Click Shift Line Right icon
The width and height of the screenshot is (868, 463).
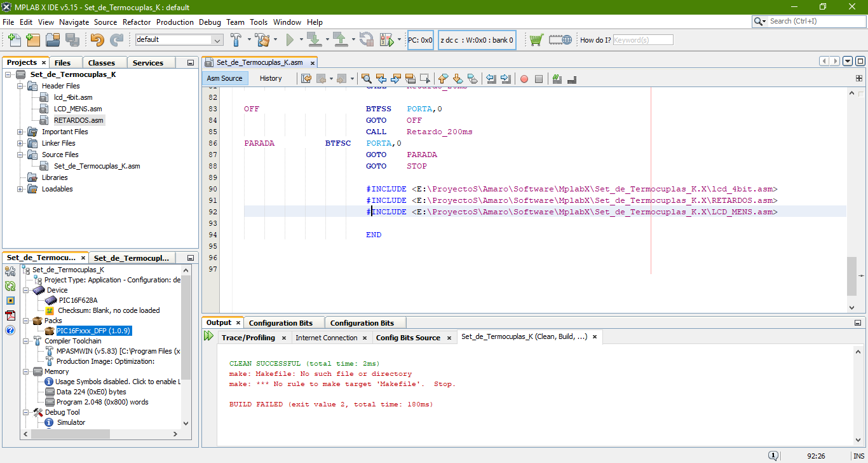[x=506, y=79]
